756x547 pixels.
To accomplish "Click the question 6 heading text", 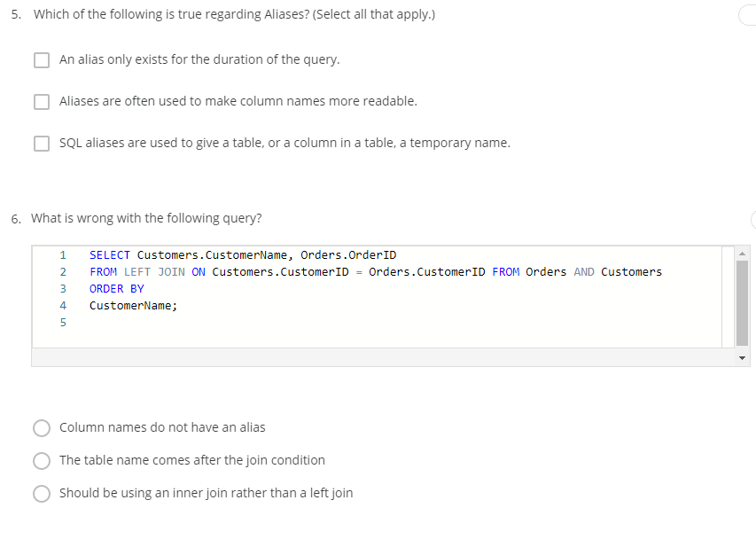I will pyautogui.click(x=133, y=218).
